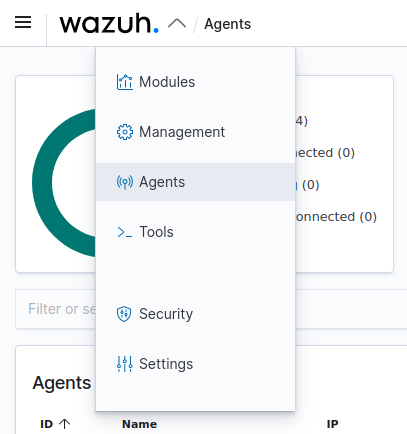Open the Settings menu entry
The width and height of the screenshot is (407, 434).
click(195, 364)
